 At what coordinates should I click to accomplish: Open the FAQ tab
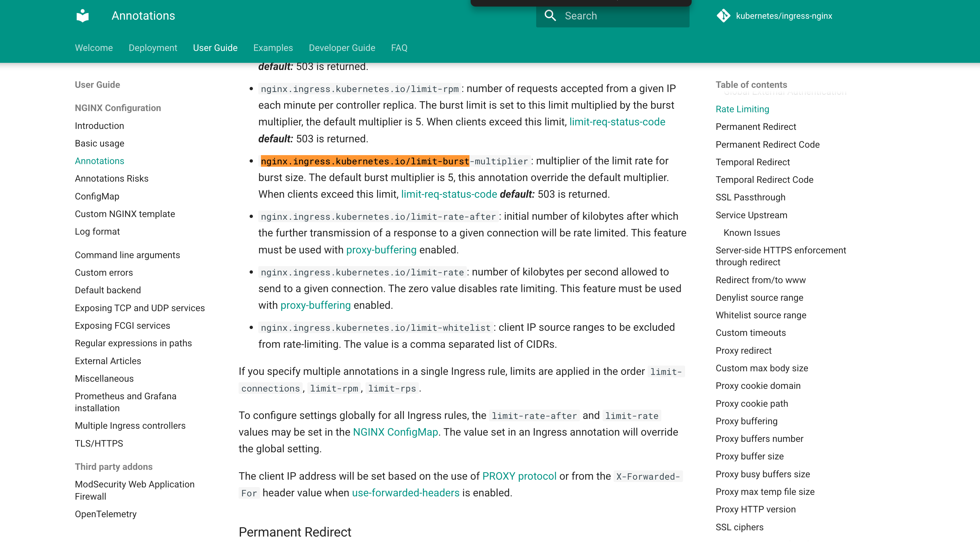click(x=399, y=48)
